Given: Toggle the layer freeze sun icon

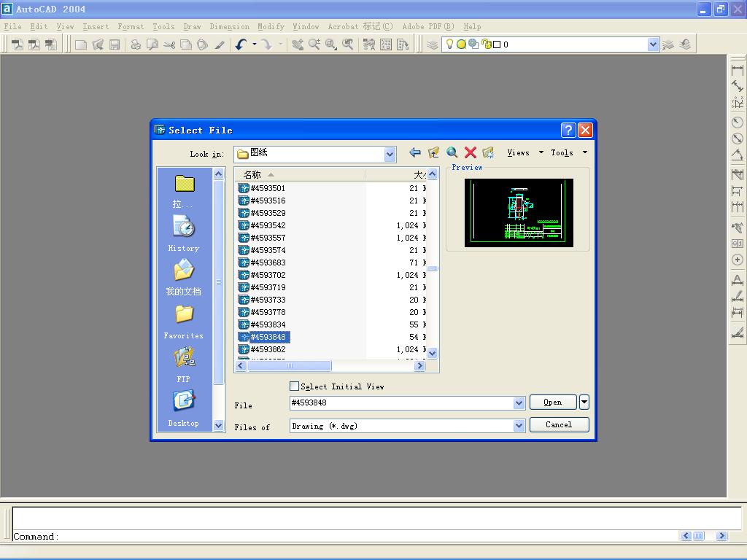Looking at the screenshot, I should tap(461, 44).
